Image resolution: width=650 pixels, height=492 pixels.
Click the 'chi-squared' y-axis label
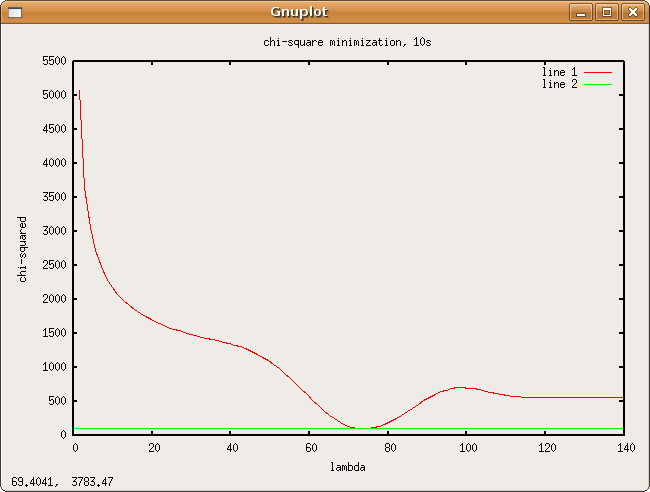(x=23, y=248)
